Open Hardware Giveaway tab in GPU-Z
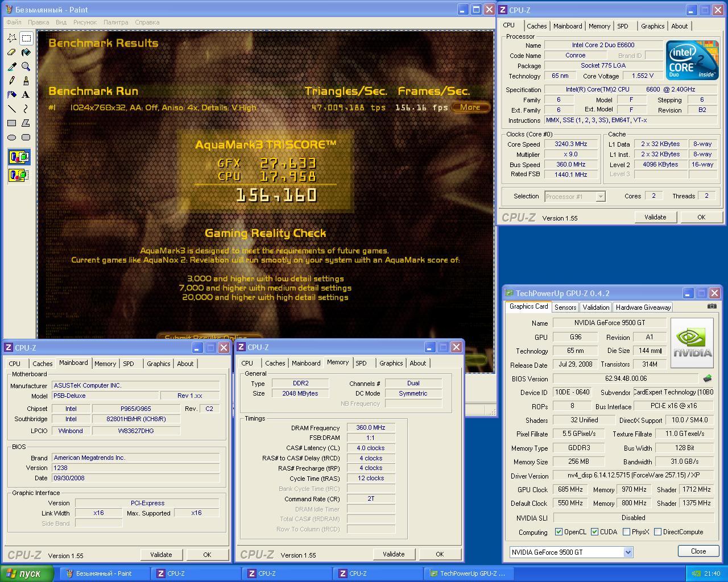This screenshot has width=728, height=582. 643,307
